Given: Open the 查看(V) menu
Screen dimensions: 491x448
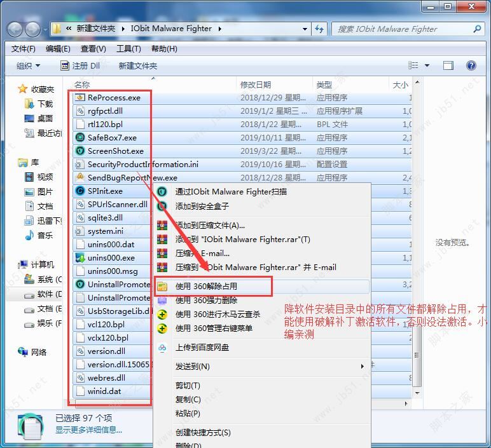Looking at the screenshot, I should 93,49.
